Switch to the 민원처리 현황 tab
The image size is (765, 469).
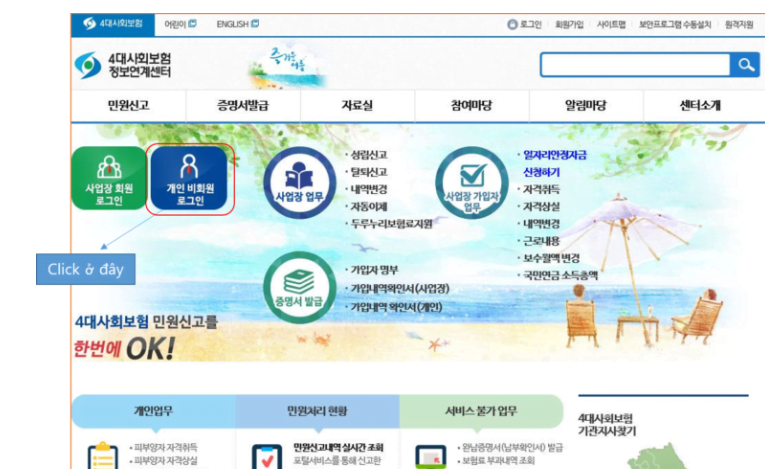click(x=317, y=411)
